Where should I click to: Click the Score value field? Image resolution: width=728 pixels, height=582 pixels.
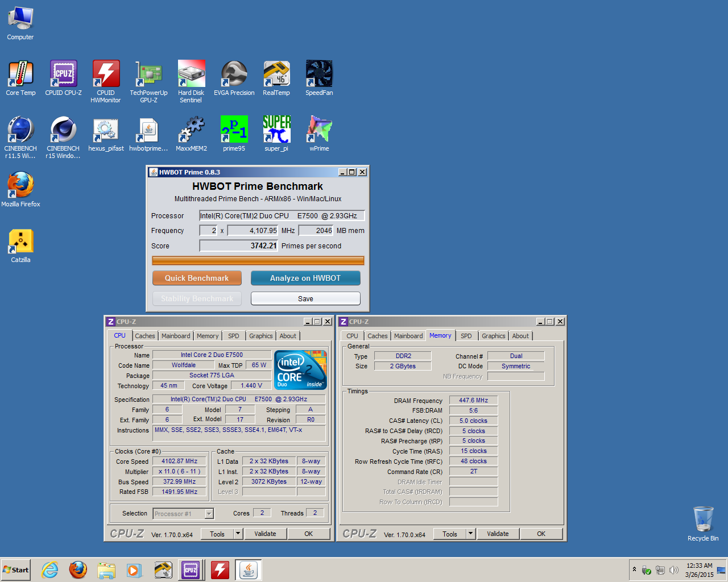pyautogui.click(x=238, y=246)
